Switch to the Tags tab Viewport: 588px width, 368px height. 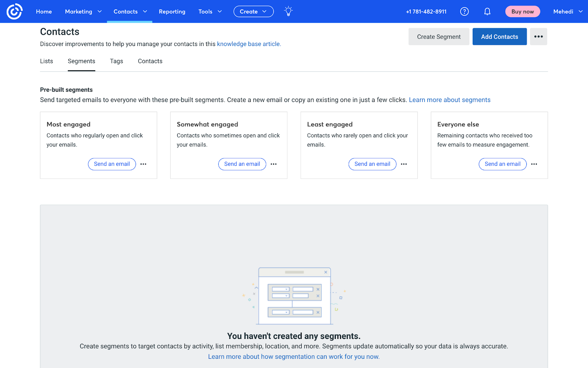116,61
